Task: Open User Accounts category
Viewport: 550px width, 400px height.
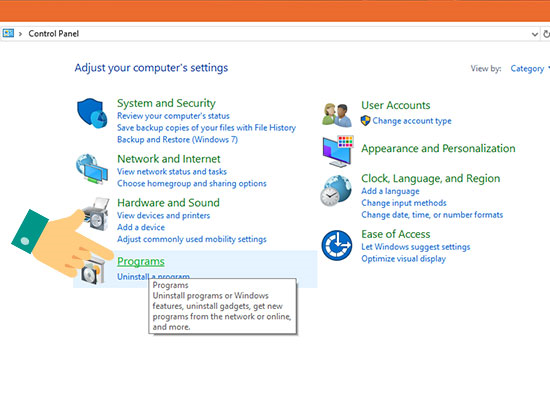Action: pyautogui.click(x=396, y=105)
